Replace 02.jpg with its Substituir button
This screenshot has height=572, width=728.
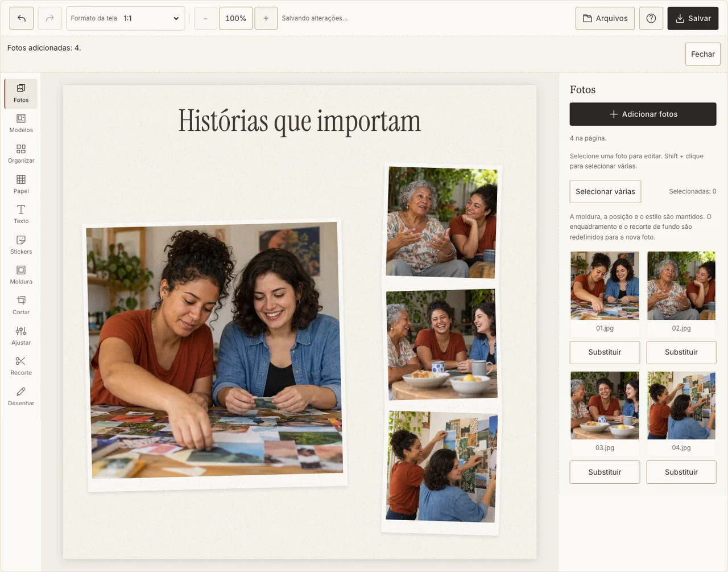(x=681, y=352)
